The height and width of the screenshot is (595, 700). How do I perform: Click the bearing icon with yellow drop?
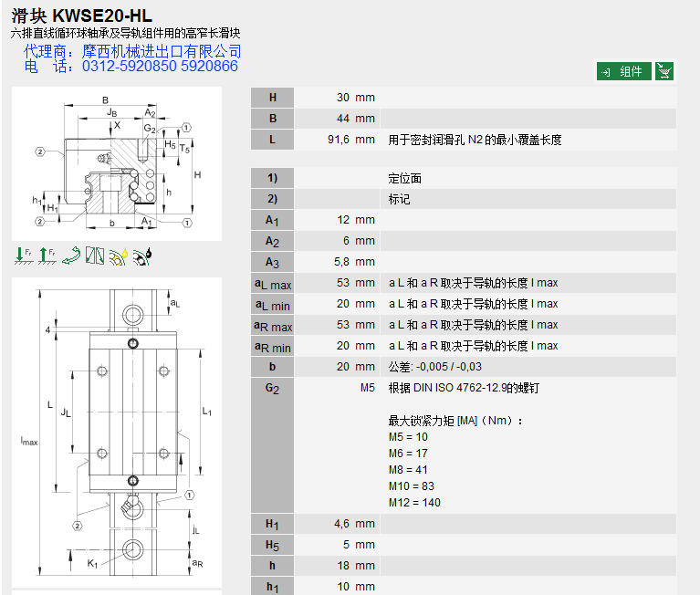tap(118, 256)
